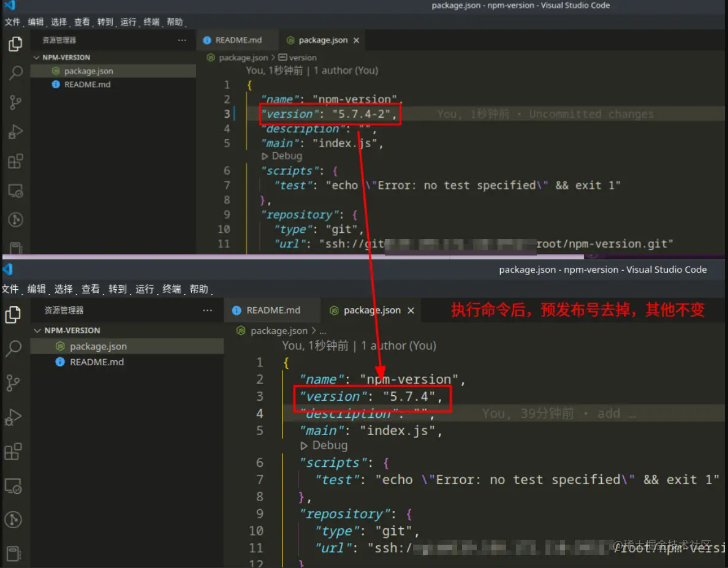Click VS Code logo in lower window title bar
728x568 pixels.
pos(8,270)
